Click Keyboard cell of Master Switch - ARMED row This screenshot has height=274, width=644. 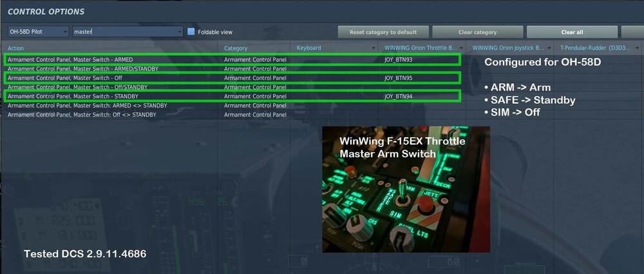(x=335, y=60)
